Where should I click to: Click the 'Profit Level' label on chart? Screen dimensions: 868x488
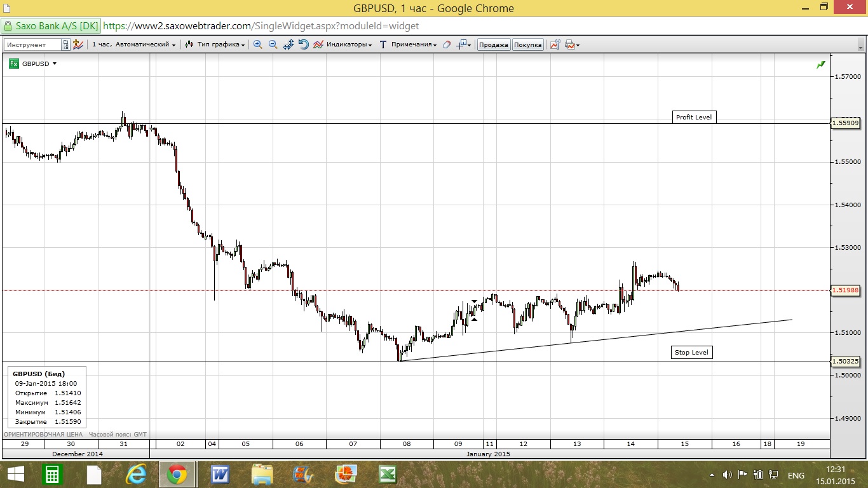point(694,117)
